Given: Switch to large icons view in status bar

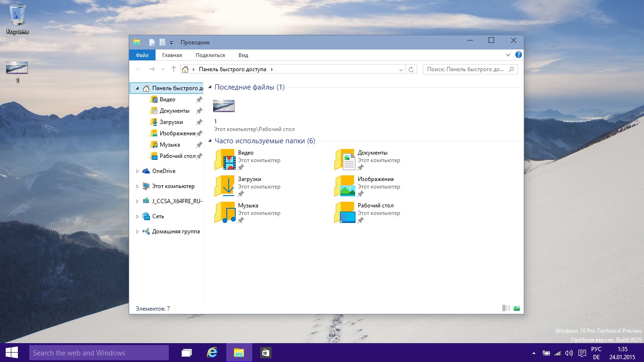Looking at the screenshot, I should pos(517,308).
